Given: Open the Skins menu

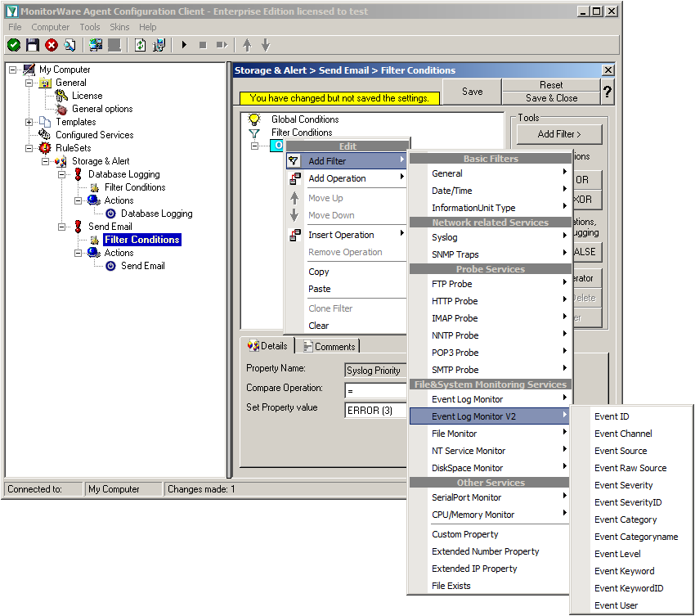Looking at the screenshot, I should pyautogui.click(x=119, y=27).
